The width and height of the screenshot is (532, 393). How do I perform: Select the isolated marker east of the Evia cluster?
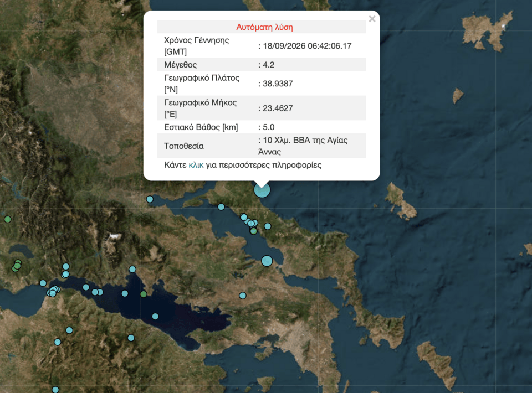[268, 226]
